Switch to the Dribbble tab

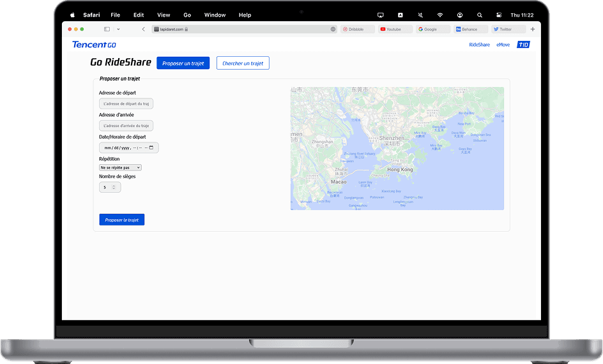pos(358,29)
